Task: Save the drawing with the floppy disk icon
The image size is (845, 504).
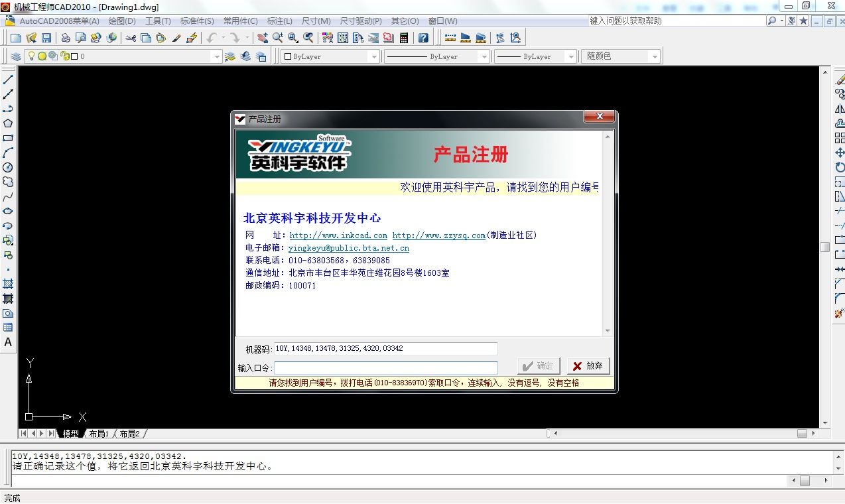Action: (46, 38)
